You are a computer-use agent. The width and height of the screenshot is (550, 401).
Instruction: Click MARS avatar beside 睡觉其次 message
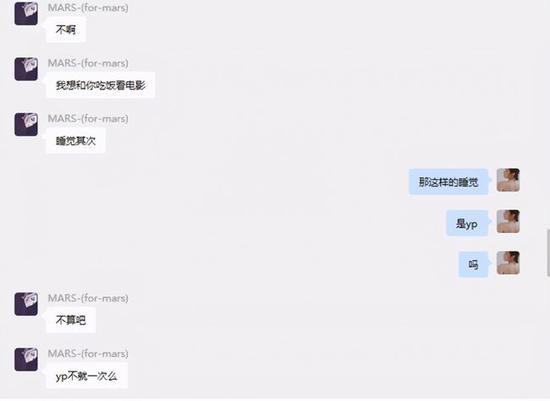point(26,124)
